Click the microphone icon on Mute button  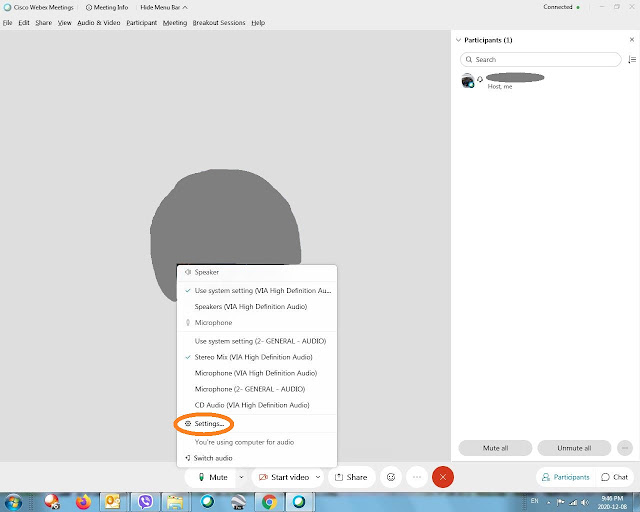pyautogui.click(x=201, y=477)
